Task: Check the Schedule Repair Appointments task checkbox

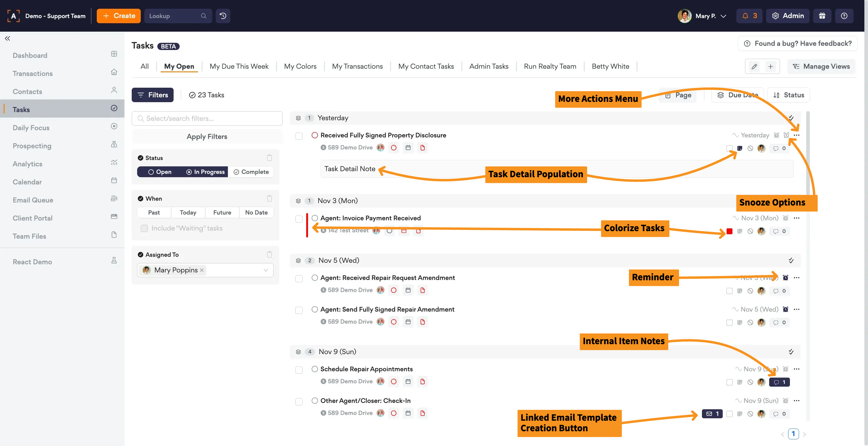Action: coord(299,370)
